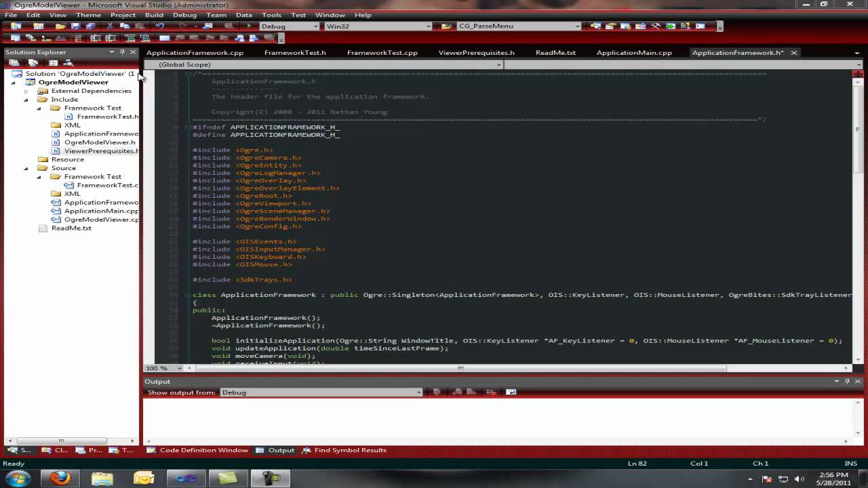The height and width of the screenshot is (488, 868).
Task: Open the Solution Explorer window position dropdown
Action: click(112, 52)
